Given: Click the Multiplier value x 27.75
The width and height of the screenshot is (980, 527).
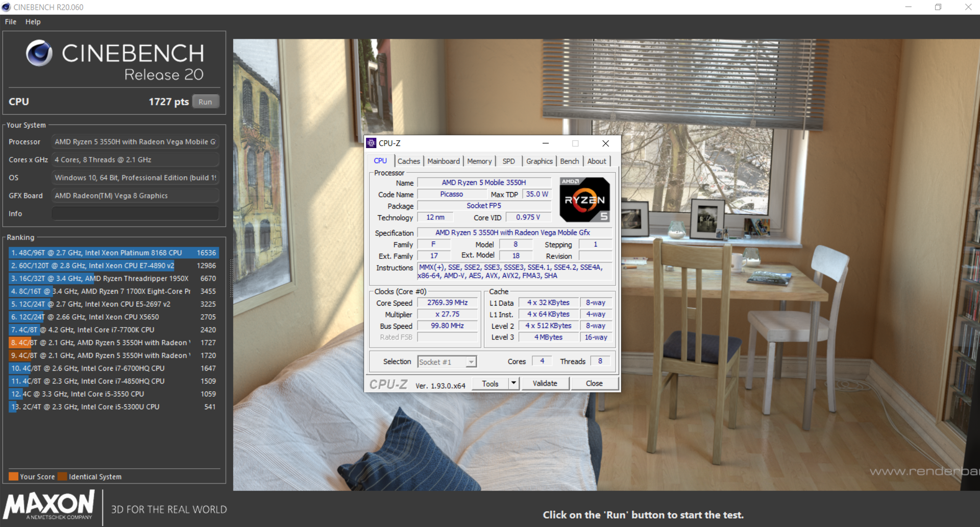Looking at the screenshot, I should point(448,315).
